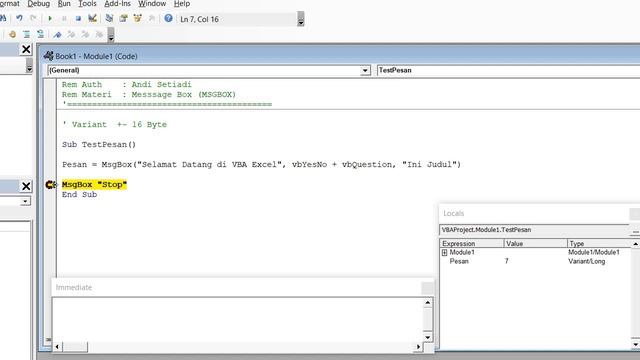Click Immediate window scroll down arrow
Image resolution: width=640 pixels, height=360 pixels.
pos(427,337)
